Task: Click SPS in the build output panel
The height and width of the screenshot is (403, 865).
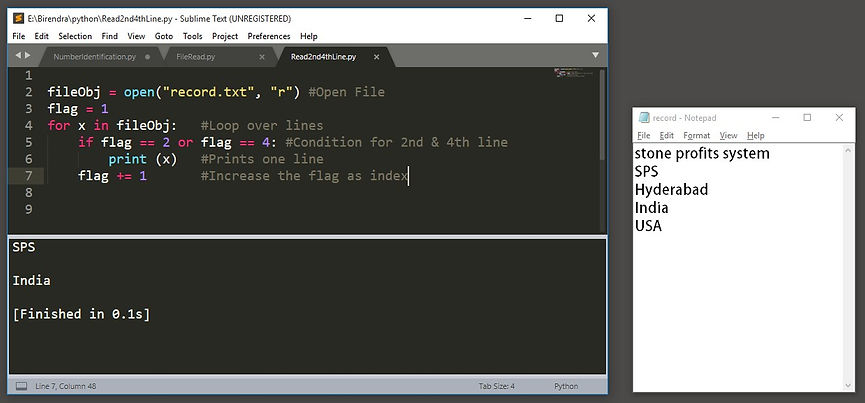Action: point(24,248)
